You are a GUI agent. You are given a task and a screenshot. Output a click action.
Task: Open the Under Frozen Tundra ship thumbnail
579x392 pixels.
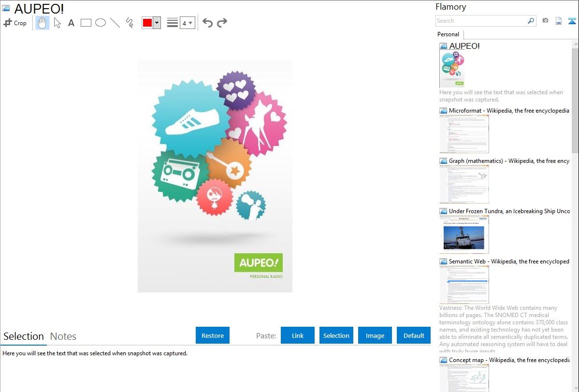pyautogui.click(x=464, y=234)
